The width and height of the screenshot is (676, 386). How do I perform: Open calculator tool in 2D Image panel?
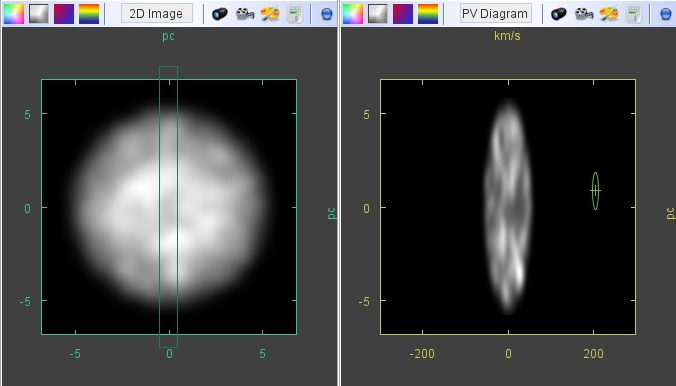[295, 14]
